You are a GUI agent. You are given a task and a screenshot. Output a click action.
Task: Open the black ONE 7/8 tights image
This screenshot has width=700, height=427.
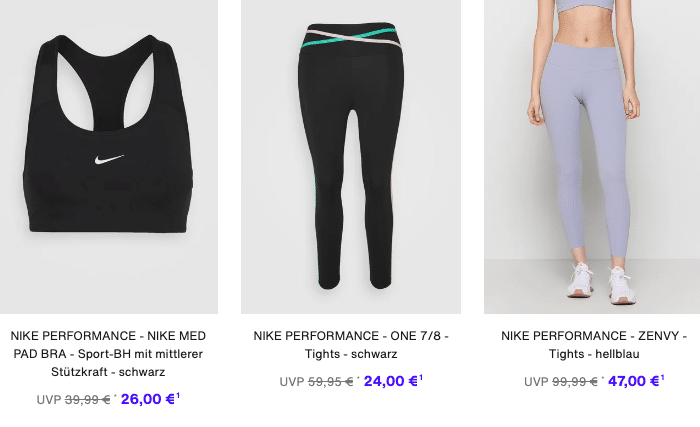[x=351, y=157]
